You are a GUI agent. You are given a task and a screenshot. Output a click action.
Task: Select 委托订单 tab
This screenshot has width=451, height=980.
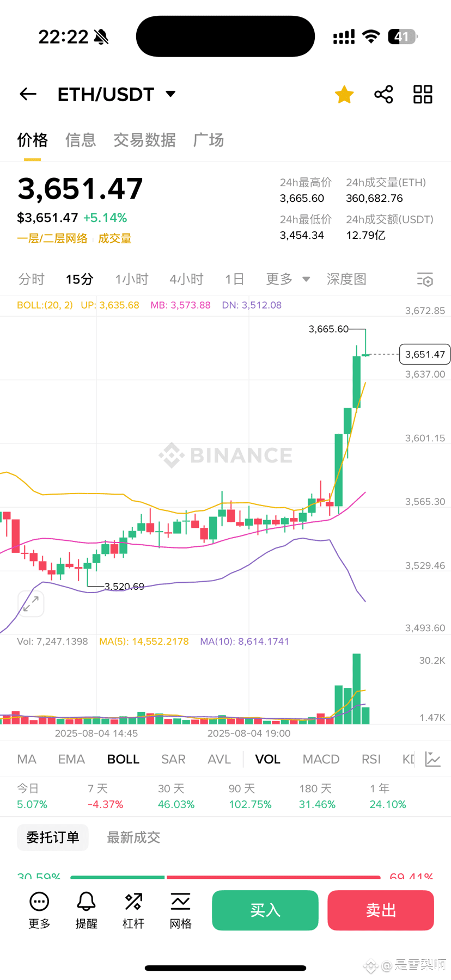(53, 837)
